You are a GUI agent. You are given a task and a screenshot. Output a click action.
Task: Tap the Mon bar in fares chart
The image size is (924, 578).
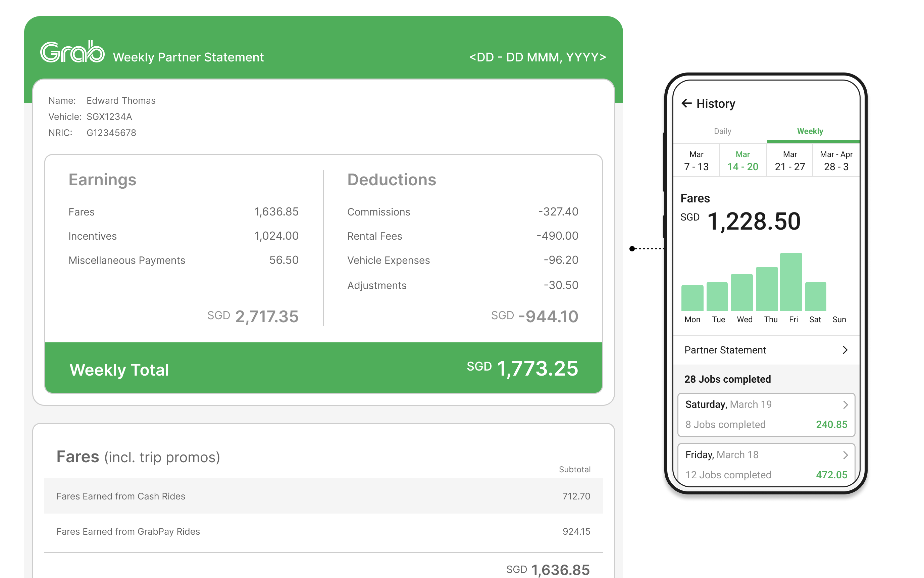(x=692, y=298)
